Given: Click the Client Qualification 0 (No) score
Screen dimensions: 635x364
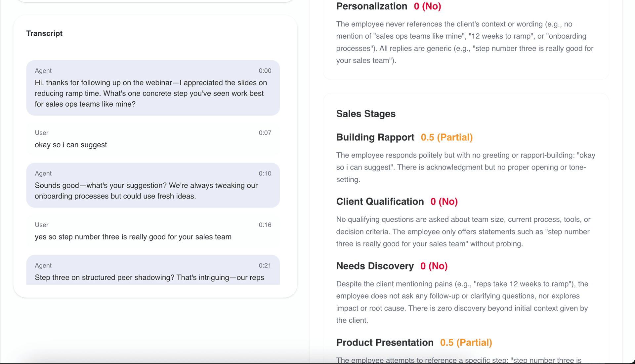Looking at the screenshot, I should click(x=444, y=201).
